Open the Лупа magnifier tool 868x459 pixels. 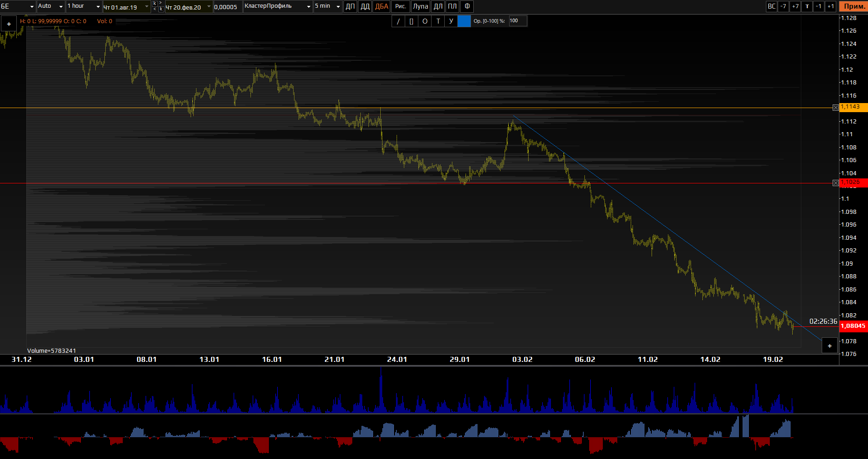pos(420,6)
